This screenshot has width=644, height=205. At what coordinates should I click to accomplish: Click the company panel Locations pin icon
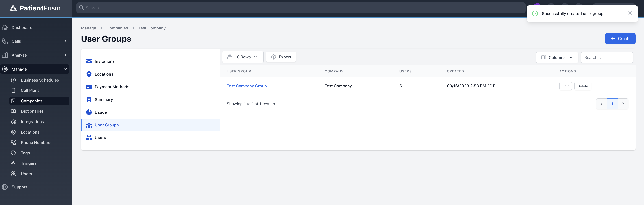pos(89,74)
